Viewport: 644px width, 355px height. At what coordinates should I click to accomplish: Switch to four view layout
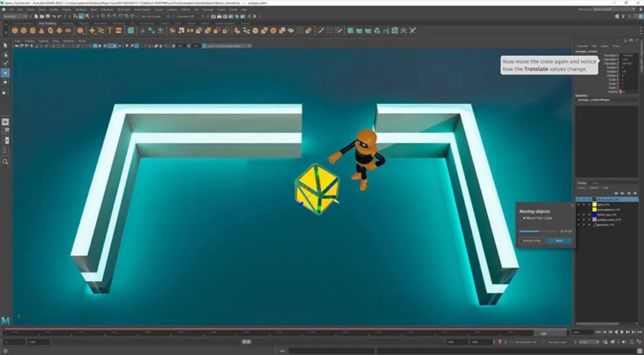pos(5,131)
